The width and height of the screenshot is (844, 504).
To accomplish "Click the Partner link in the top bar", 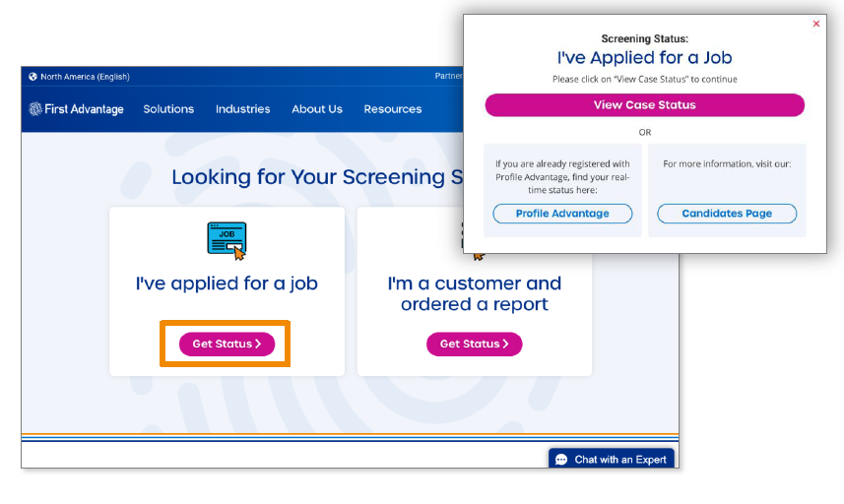I will click(x=448, y=77).
